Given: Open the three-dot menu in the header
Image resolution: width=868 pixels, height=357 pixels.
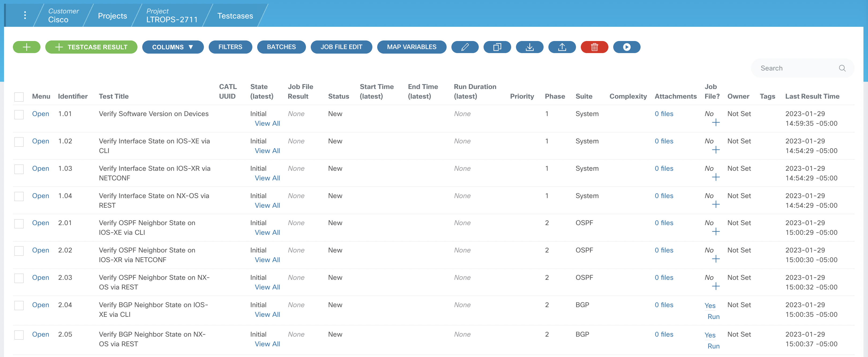Looking at the screenshot, I should [x=25, y=15].
